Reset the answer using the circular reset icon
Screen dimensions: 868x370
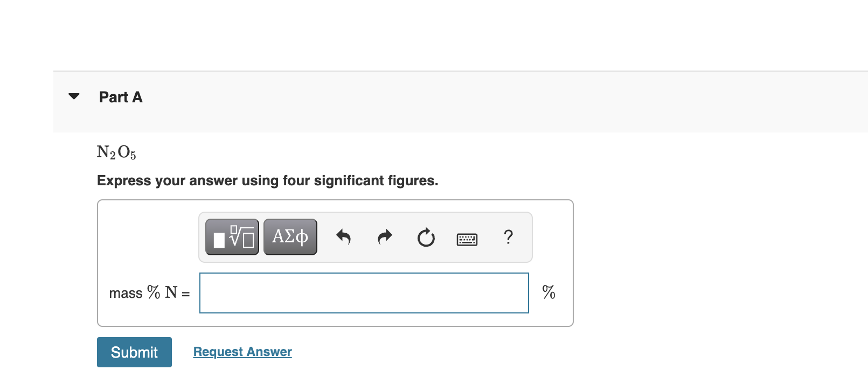(425, 237)
